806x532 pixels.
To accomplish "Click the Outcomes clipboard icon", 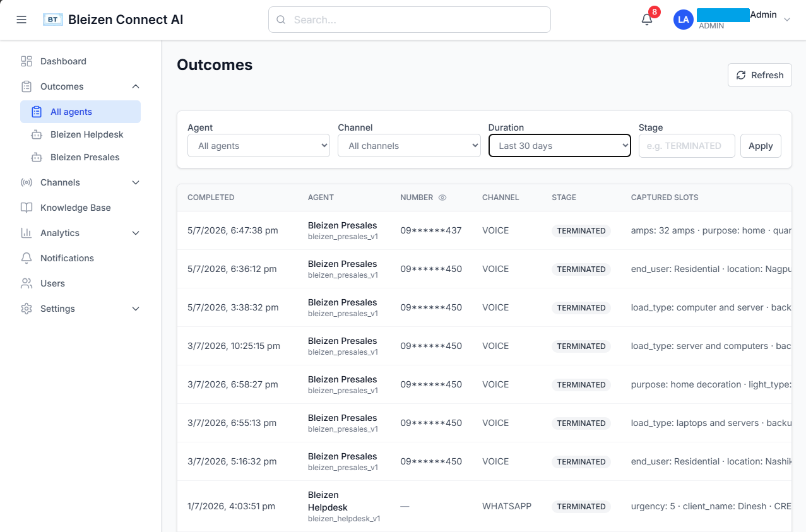I will [27, 86].
